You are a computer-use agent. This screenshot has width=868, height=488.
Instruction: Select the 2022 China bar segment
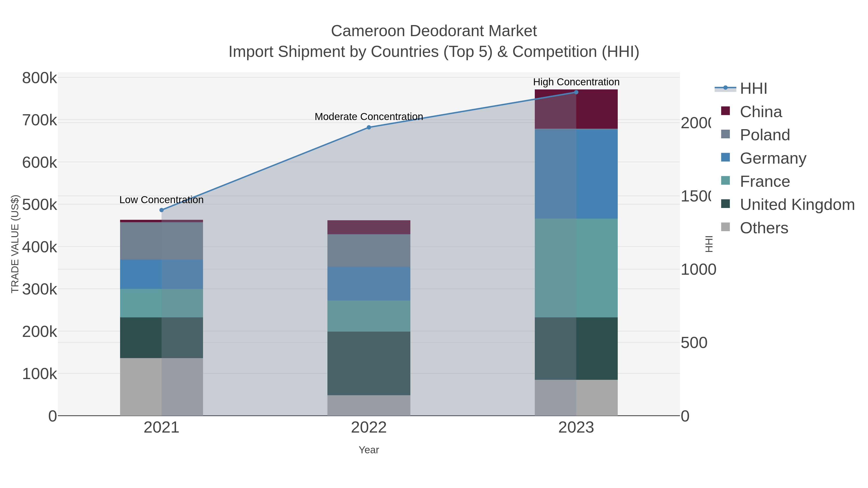click(369, 227)
